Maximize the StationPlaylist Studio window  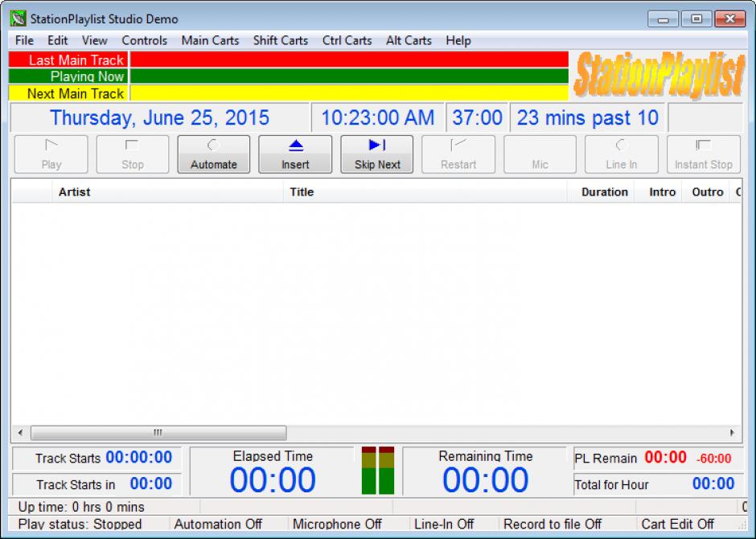click(x=696, y=19)
